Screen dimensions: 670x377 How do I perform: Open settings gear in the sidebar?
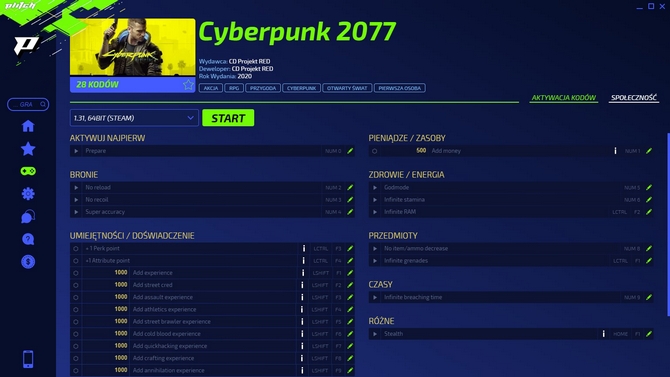(x=28, y=194)
